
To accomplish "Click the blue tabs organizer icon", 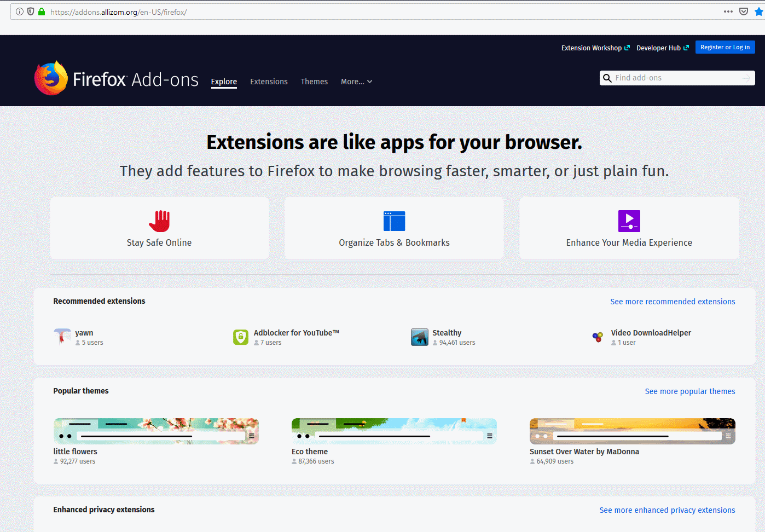I will [394, 221].
